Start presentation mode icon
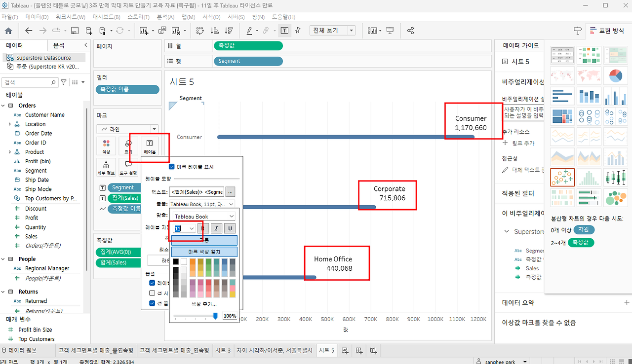Image resolution: width=632 pixels, height=364 pixels. click(x=390, y=31)
